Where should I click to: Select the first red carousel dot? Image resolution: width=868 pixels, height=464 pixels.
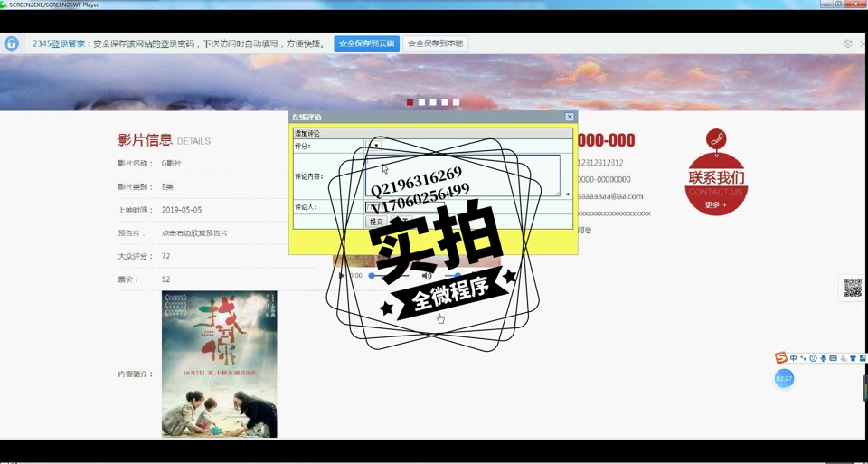(x=410, y=102)
